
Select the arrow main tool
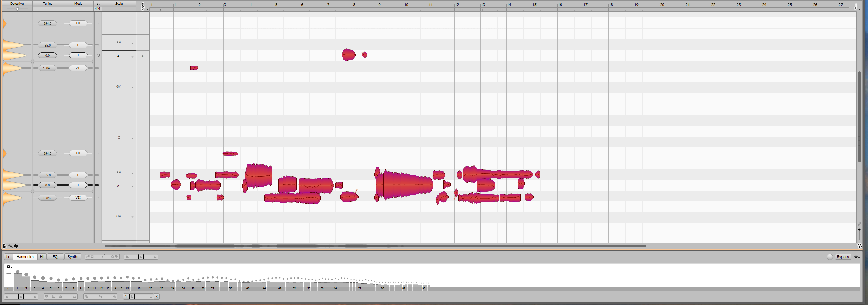5,246
